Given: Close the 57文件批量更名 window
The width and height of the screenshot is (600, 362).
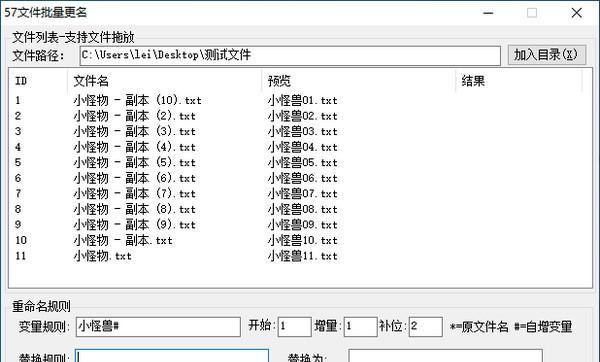Looking at the screenshot, I should tap(576, 13).
